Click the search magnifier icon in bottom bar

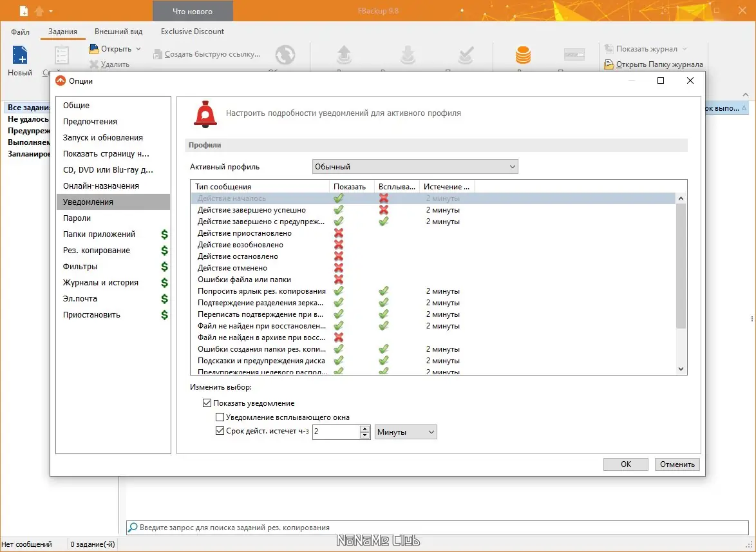point(133,528)
